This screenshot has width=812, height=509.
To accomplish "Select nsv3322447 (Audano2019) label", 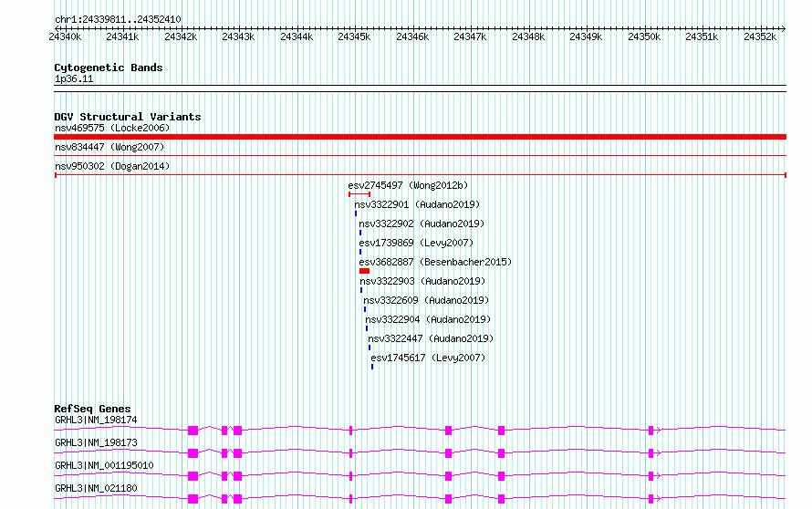I will pyautogui.click(x=431, y=338).
